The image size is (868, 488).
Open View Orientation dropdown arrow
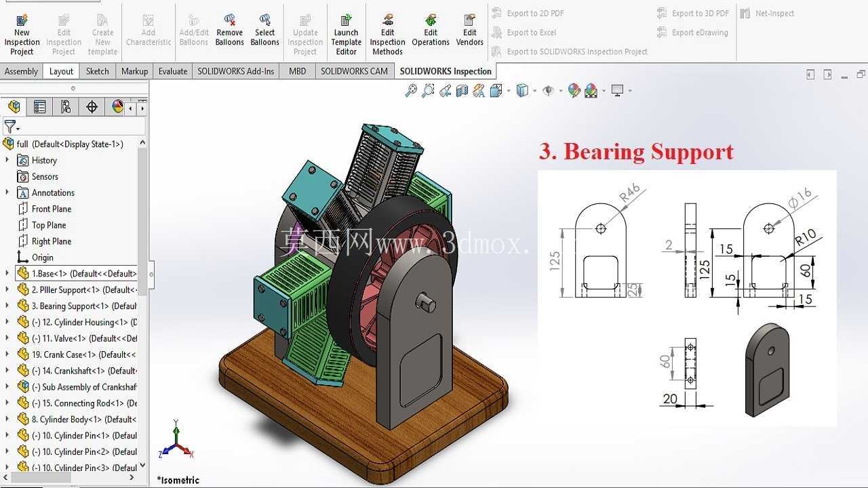point(509,91)
